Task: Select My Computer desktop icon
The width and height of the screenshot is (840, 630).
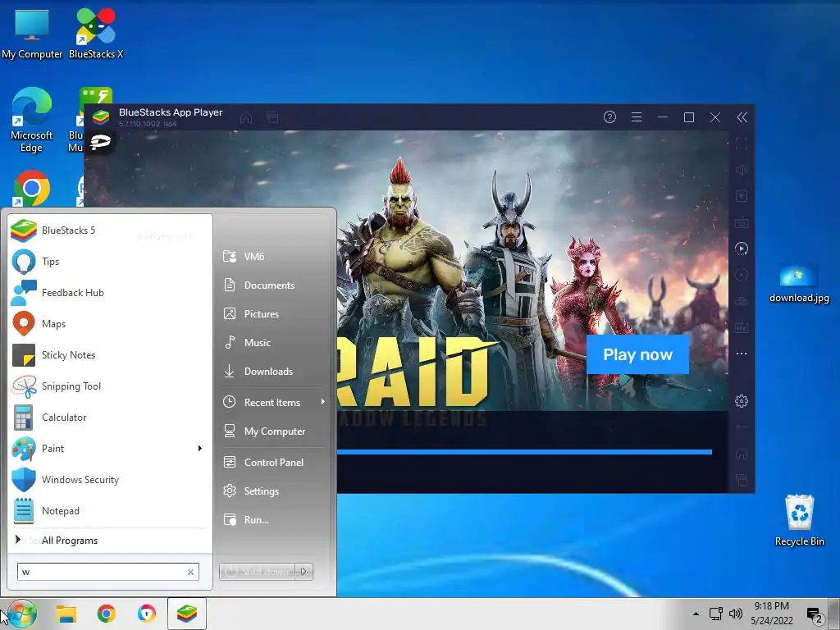Action: (x=32, y=33)
